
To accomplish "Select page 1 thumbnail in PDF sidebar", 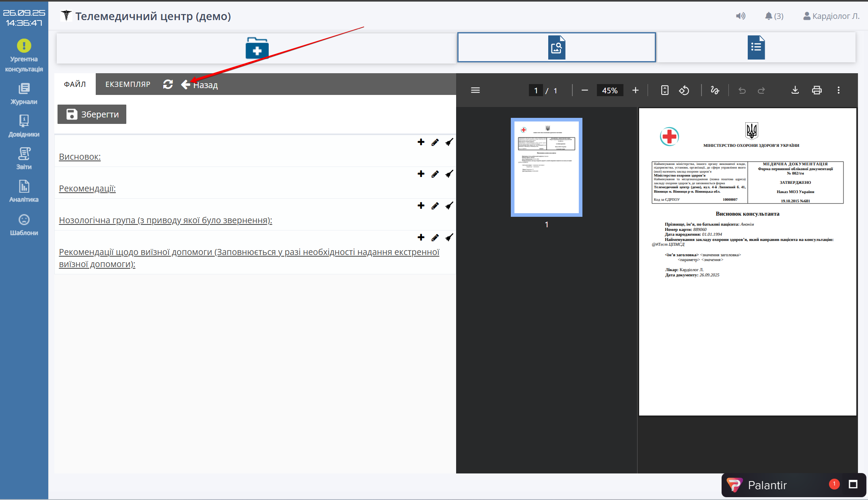I will click(x=546, y=167).
